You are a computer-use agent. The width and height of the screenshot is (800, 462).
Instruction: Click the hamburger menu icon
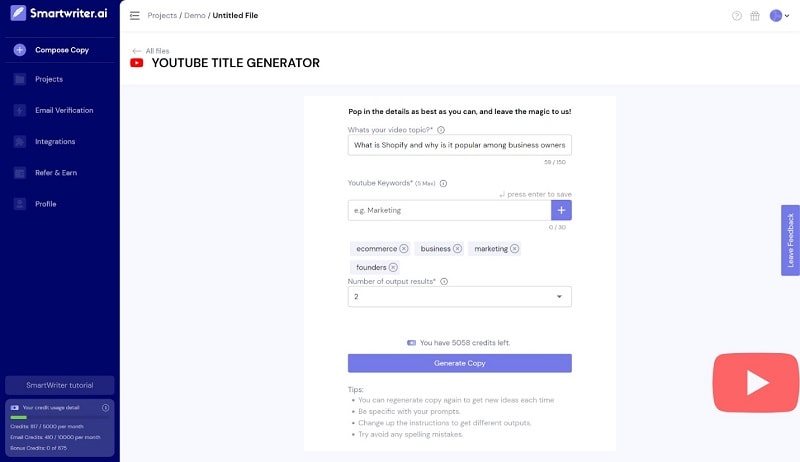pos(135,16)
